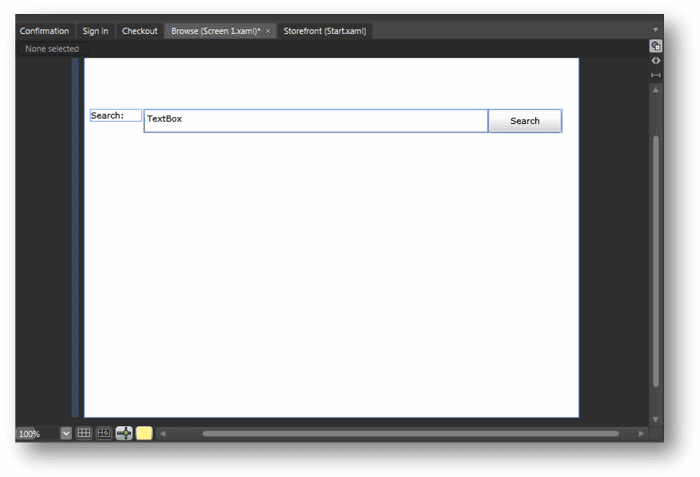Toggle the grid display button
Screen dimensions: 700x477
click(x=83, y=433)
